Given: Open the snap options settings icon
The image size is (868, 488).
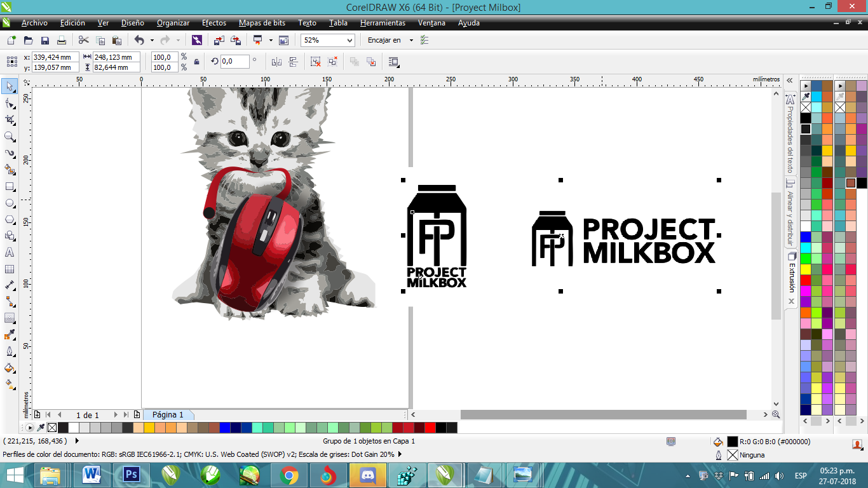Looking at the screenshot, I should coord(424,40).
